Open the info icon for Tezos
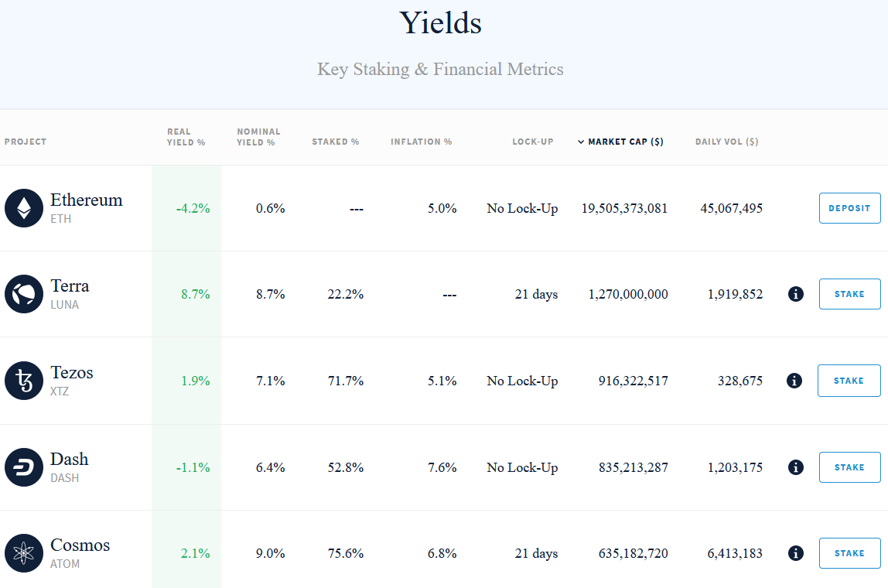Image resolution: width=888 pixels, height=588 pixels. [794, 381]
